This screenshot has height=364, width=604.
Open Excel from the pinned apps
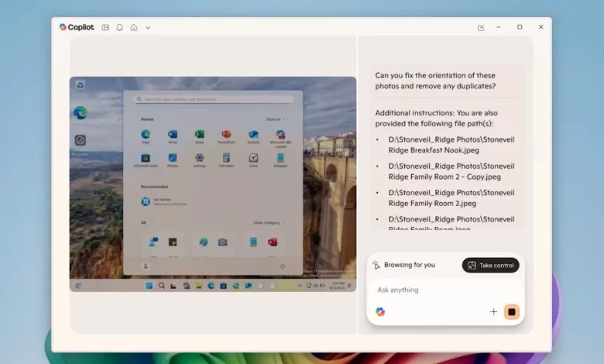[x=199, y=135]
